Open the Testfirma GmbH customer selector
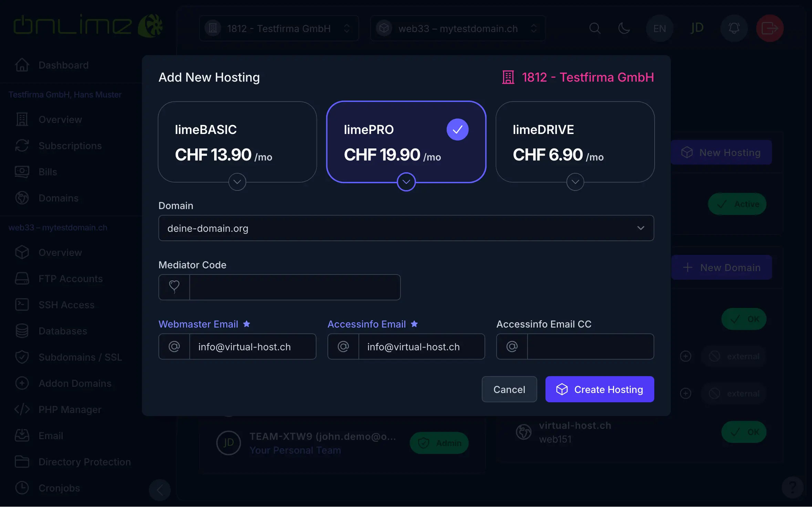Viewport: 812px width, 507px height. tap(279, 28)
